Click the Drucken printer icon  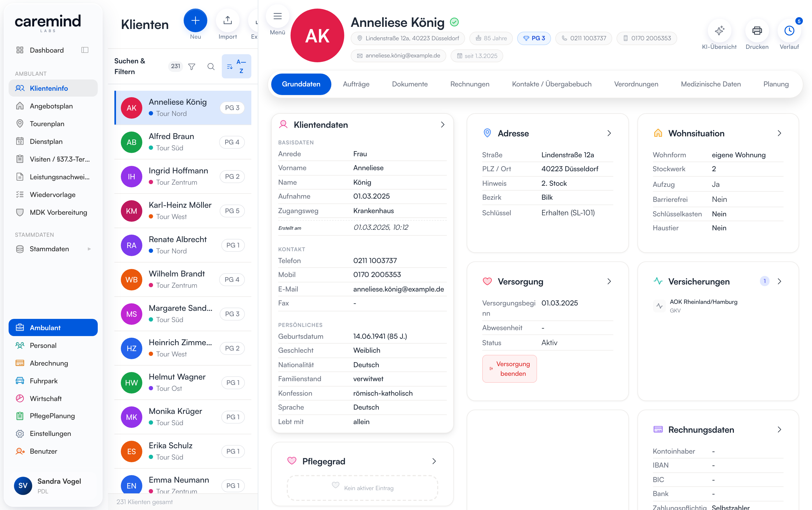(x=757, y=31)
